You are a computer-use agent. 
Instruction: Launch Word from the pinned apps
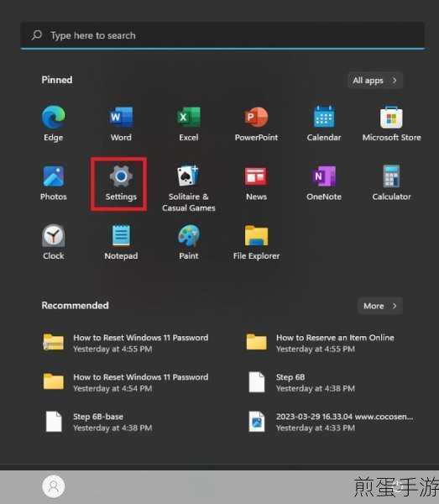[121, 123]
